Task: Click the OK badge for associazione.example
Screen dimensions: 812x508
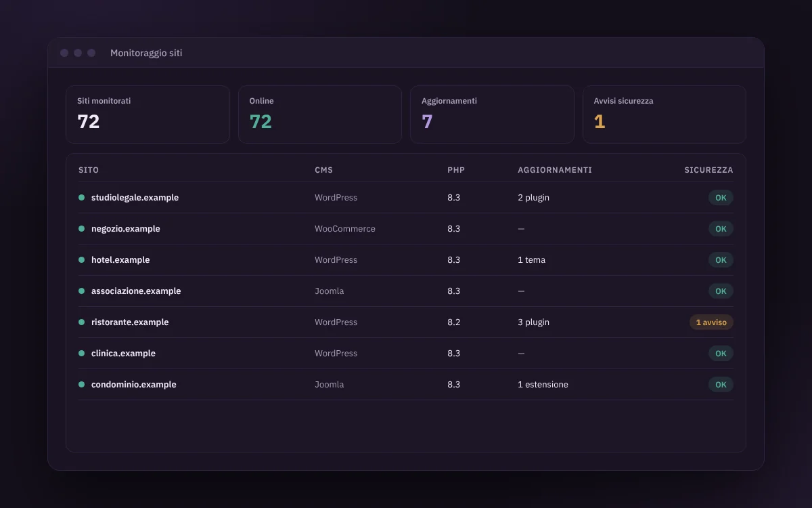Action: click(721, 291)
